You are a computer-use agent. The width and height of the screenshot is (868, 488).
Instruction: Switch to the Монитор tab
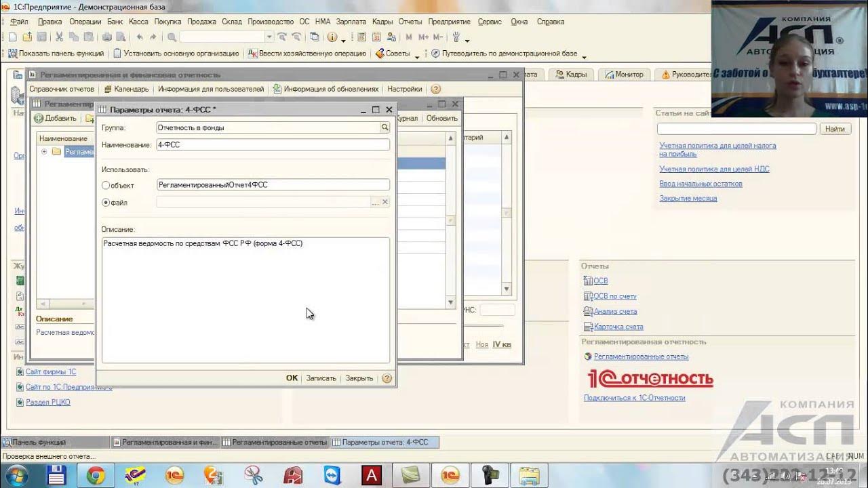tap(625, 75)
